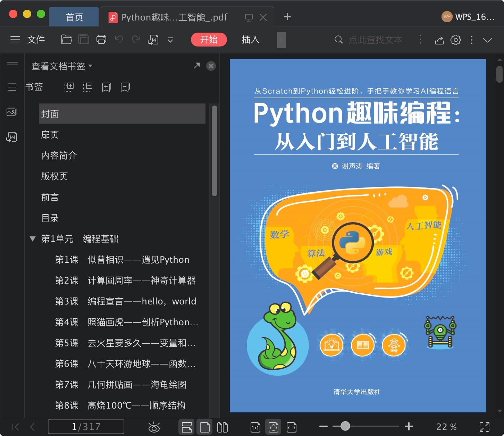Image resolution: width=504 pixels, height=436 pixels.
Task: Click the share export icon
Action: [439, 40]
